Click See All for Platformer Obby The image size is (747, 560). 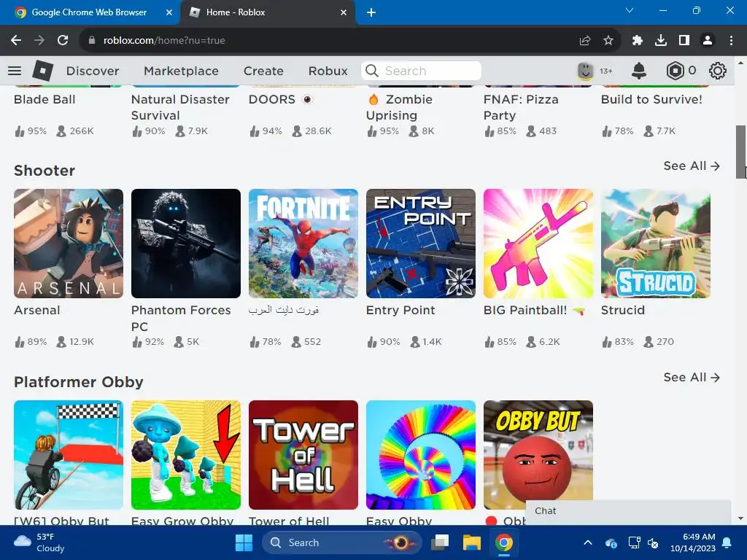click(692, 377)
